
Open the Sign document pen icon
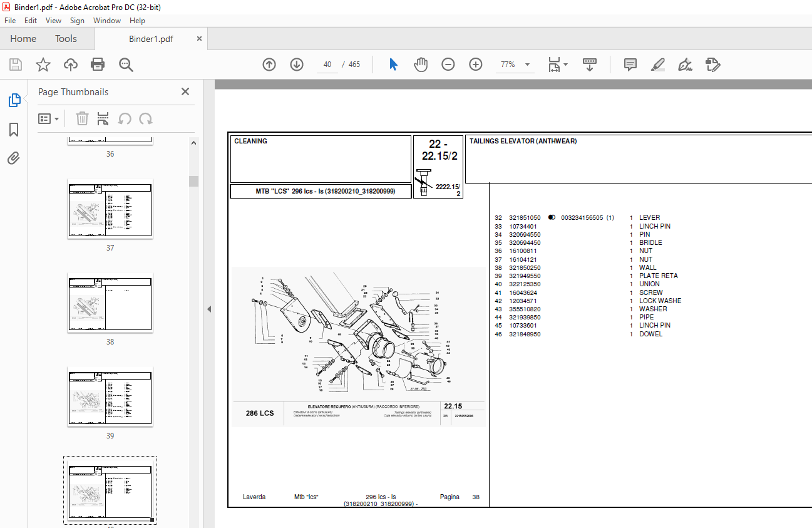(685, 65)
